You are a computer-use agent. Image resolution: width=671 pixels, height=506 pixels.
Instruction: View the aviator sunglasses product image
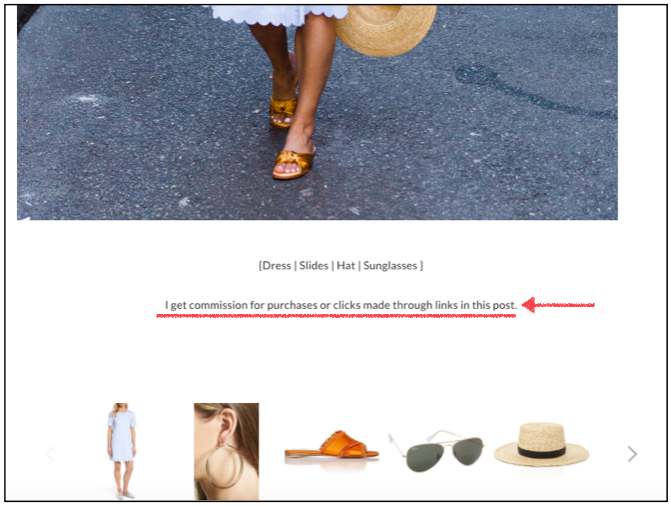(x=436, y=451)
